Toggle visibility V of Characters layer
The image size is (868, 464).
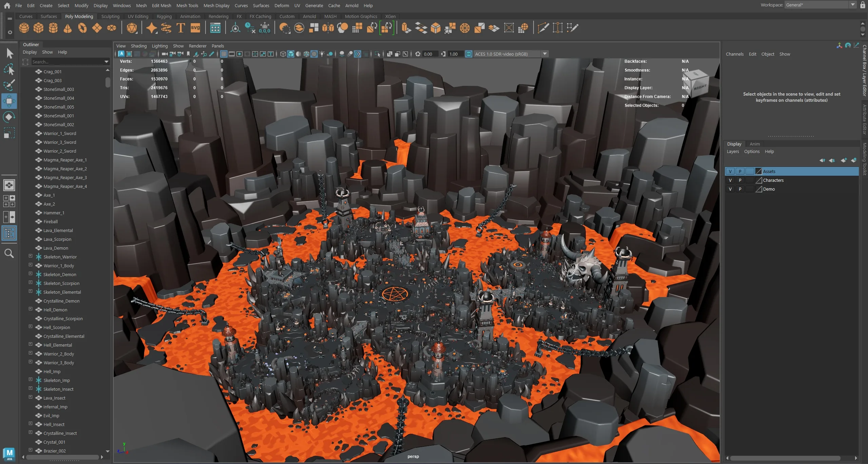coord(730,180)
